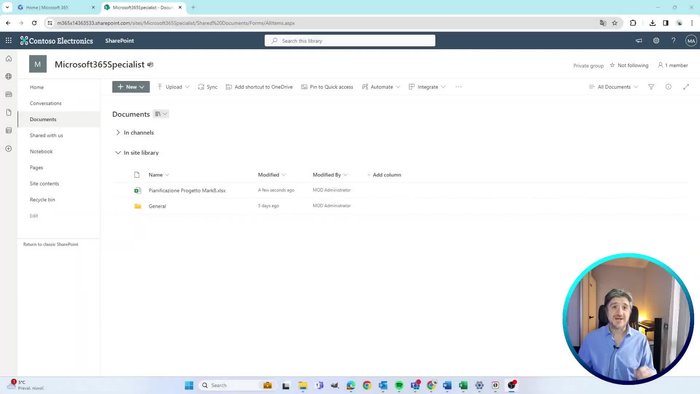Click the Windows Start button
The width and height of the screenshot is (700, 394).
[189, 385]
